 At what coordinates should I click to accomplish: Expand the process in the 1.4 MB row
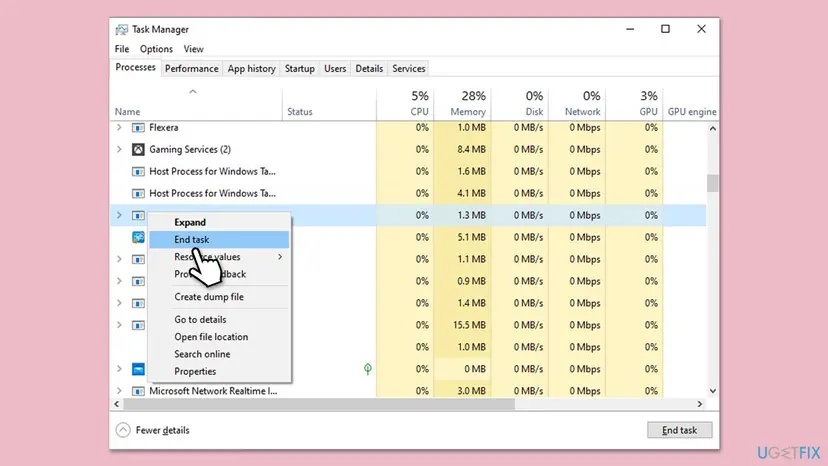119,303
